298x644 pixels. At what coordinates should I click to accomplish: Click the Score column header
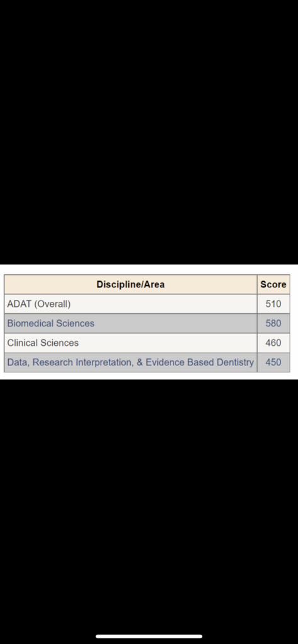point(273,284)
